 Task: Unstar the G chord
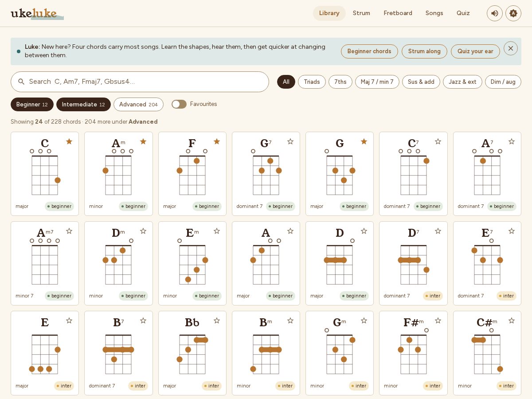pyautogui.click(x=364, y=141)
